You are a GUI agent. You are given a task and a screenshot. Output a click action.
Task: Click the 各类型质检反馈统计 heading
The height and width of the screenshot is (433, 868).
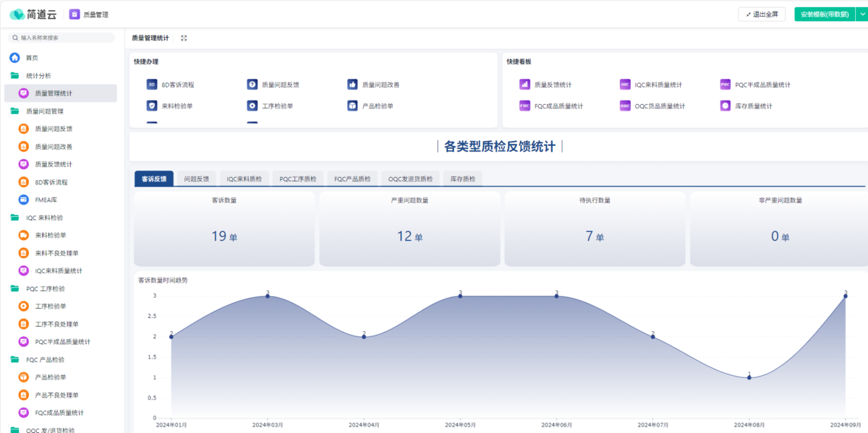[x=500, y=147]
